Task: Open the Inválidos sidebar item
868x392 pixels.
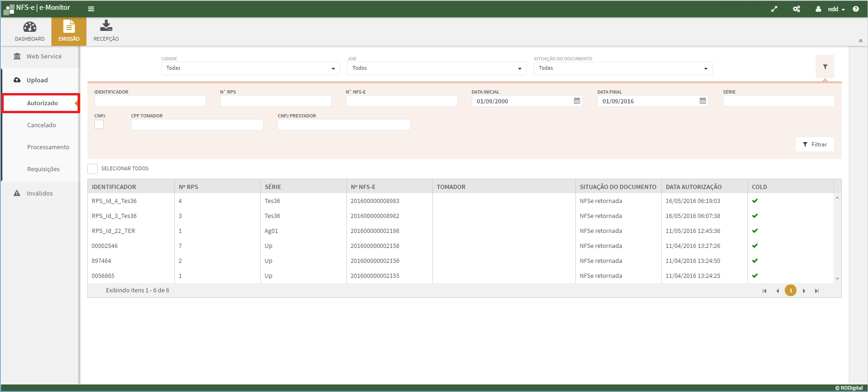Action: (x=39, y=193)
